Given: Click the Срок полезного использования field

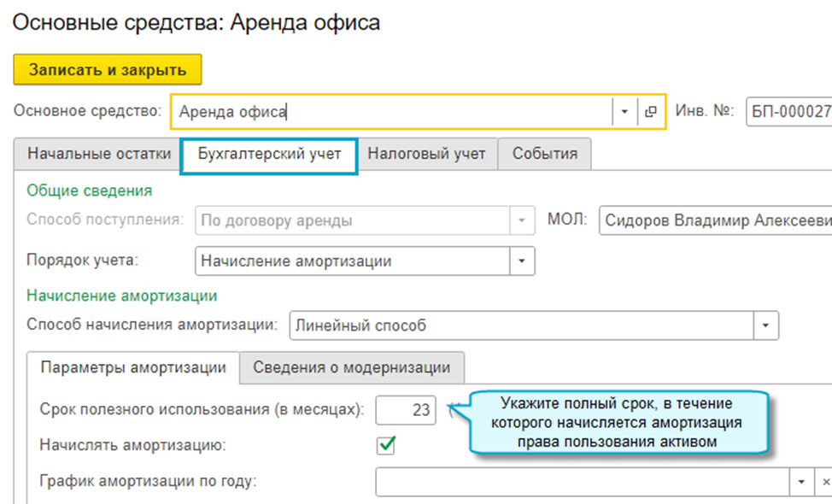Looking at the screenshot, I should (x=406, y=410).
